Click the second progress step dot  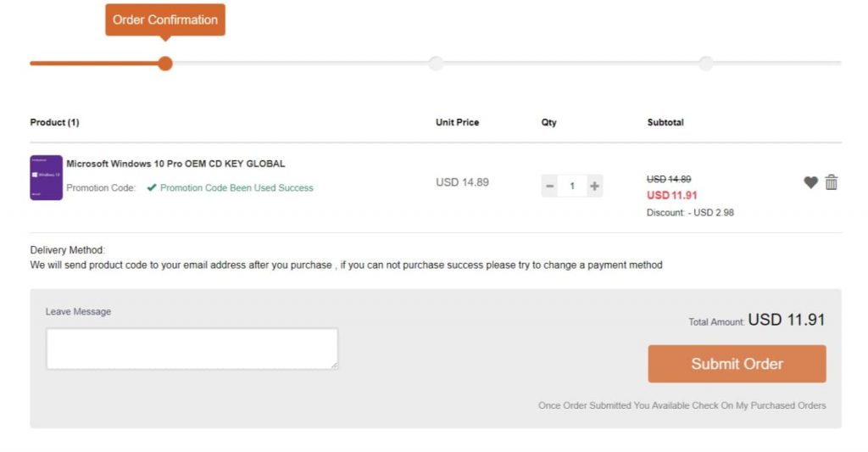coord(436,63)
